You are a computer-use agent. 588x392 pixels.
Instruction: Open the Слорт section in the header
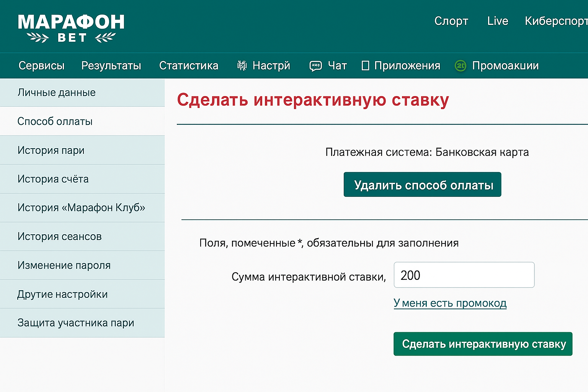coord(451,21)
